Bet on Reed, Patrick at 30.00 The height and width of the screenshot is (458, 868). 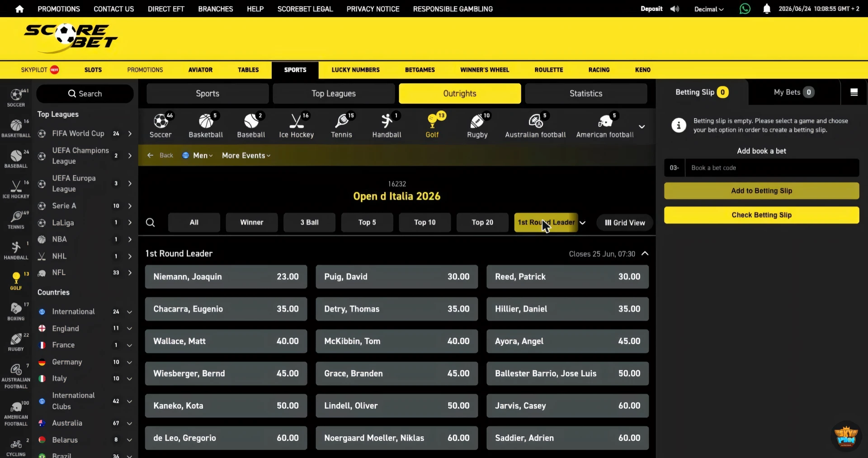pos(567,277)
